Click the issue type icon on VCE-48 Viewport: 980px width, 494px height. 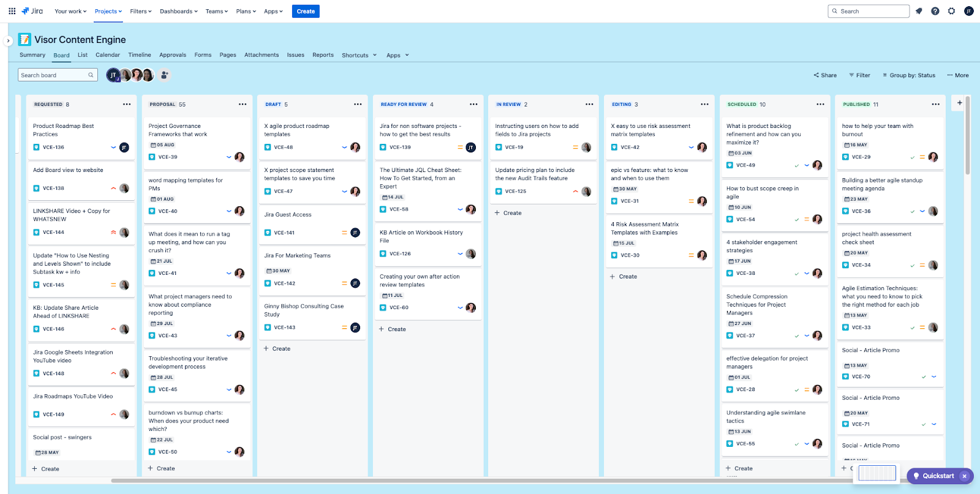point(268,148)
